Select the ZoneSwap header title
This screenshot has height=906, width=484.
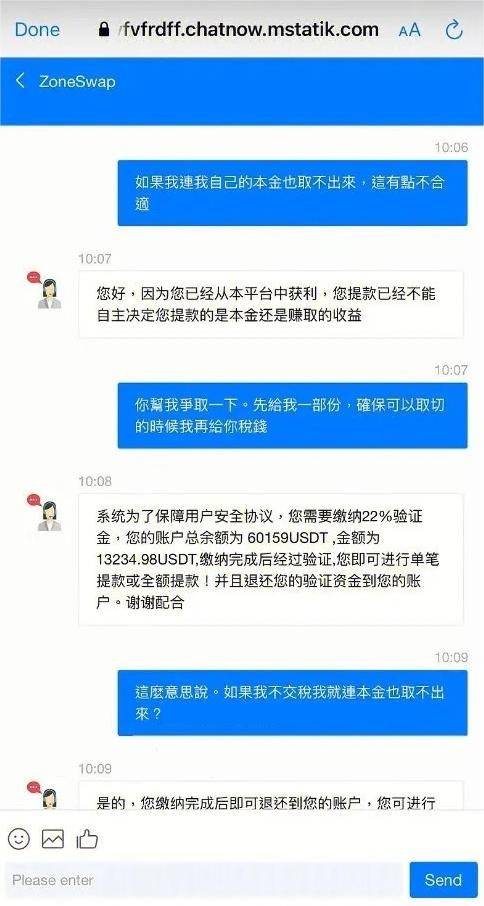click(x=77, y=81)
